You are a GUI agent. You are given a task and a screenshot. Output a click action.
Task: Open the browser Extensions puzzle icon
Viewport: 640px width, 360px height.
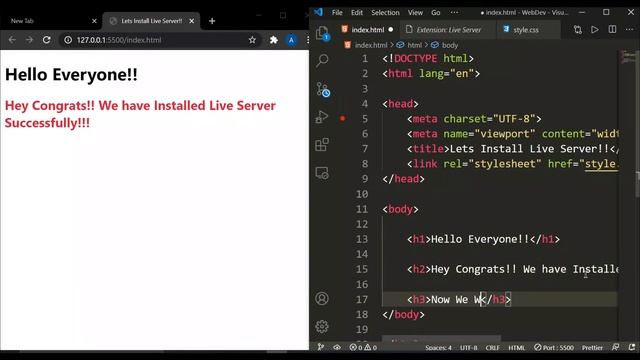[273, 40]
